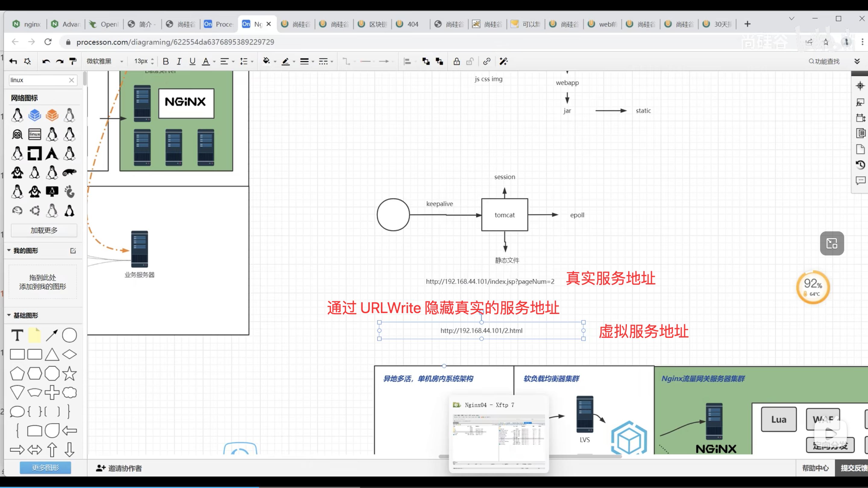The image size is (868, 488).
Task: Open the fill color bucket picker
Action: (x=266, y=61)
